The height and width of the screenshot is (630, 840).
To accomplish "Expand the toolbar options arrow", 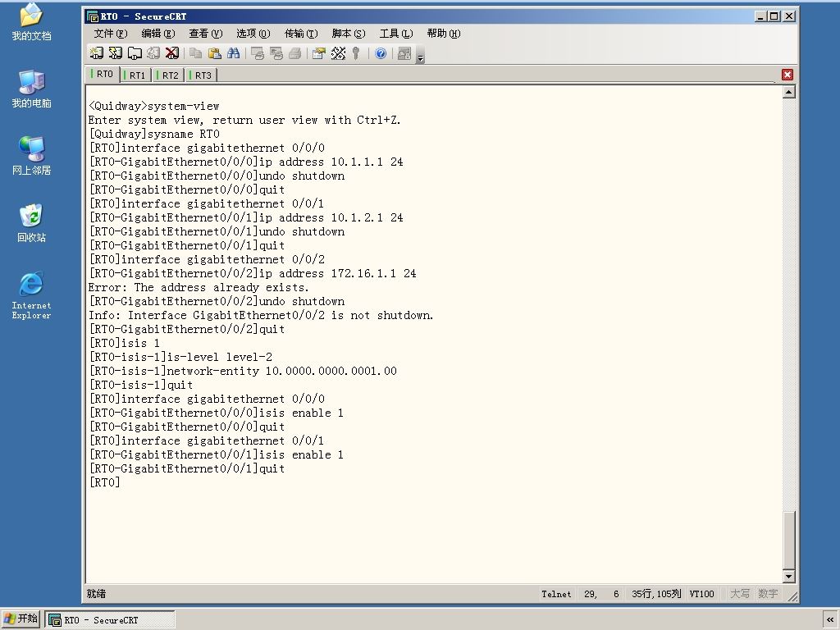I will (421, 55).
